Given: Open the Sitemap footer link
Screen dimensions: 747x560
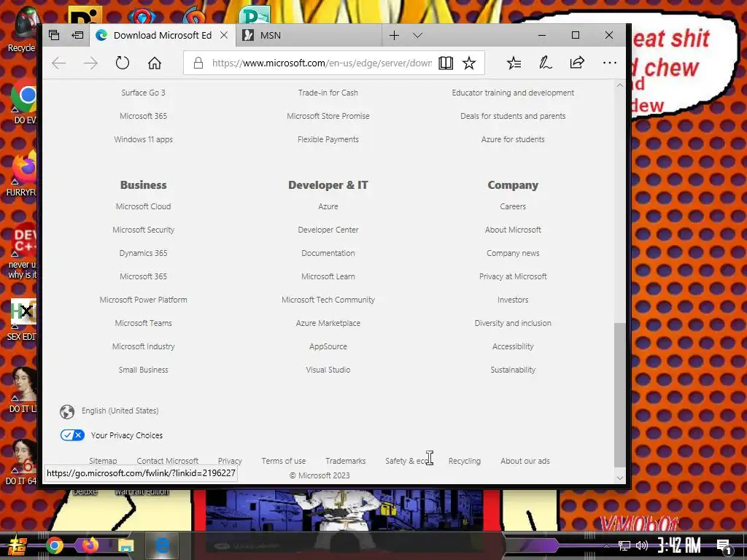Looking at the screenshot, I should tap(103, 461).
